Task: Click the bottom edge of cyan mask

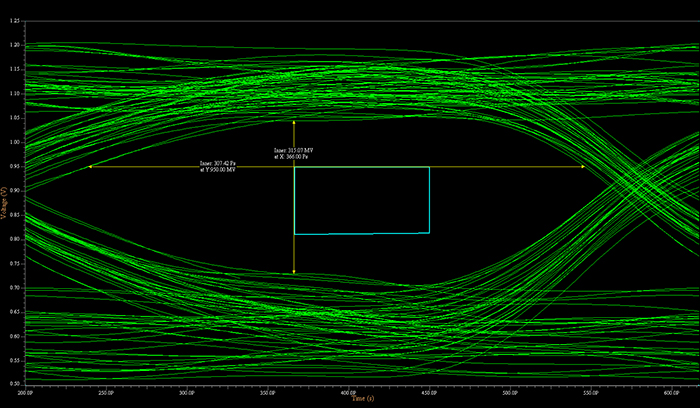Action: click(361, 233)
